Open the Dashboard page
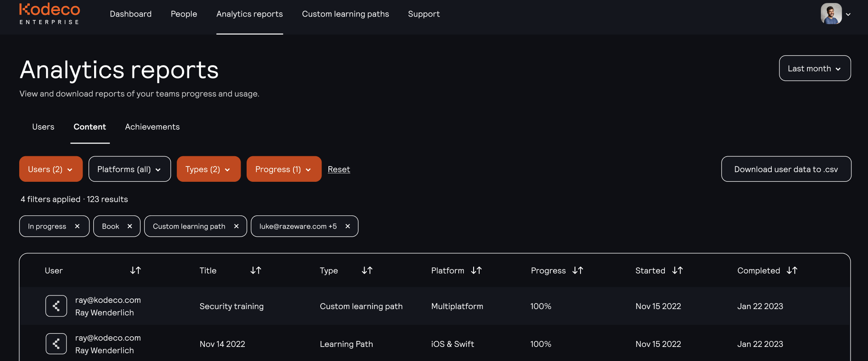This screenshot has height=361, width=868. [131, 14]
